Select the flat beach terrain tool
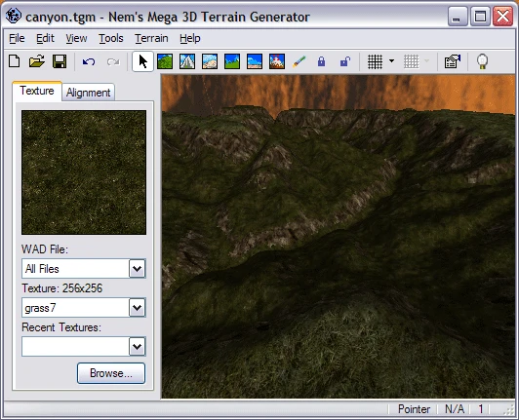The width and height of the screenshot is (519, 420). coord(255,61)
